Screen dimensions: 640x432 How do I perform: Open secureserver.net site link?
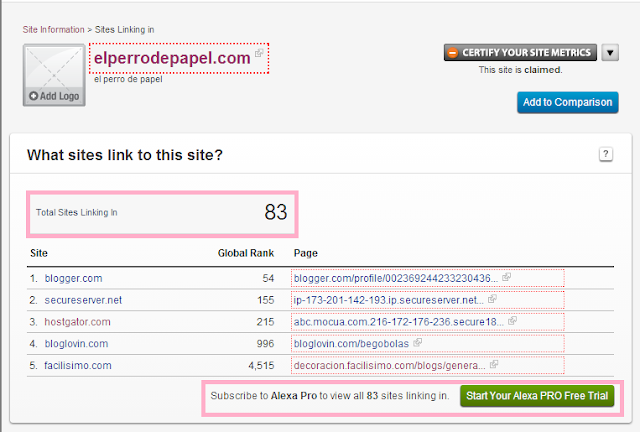(83, 300)
